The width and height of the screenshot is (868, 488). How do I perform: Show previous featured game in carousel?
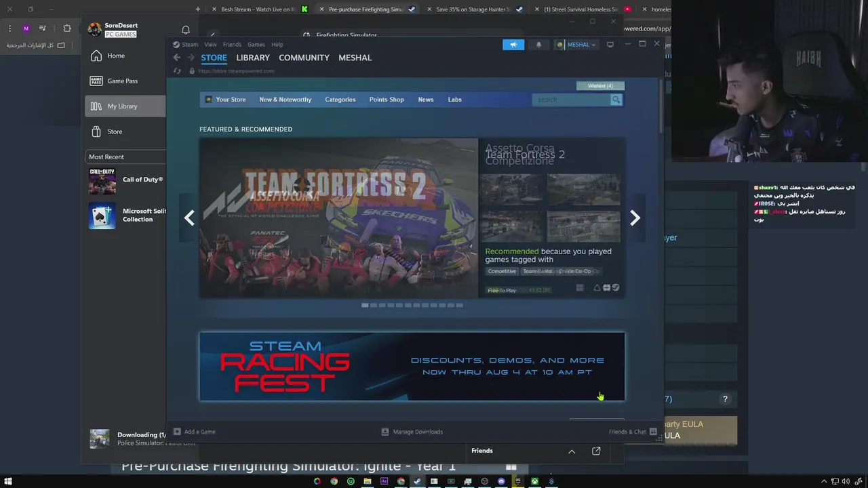click(x=189, y=218)
